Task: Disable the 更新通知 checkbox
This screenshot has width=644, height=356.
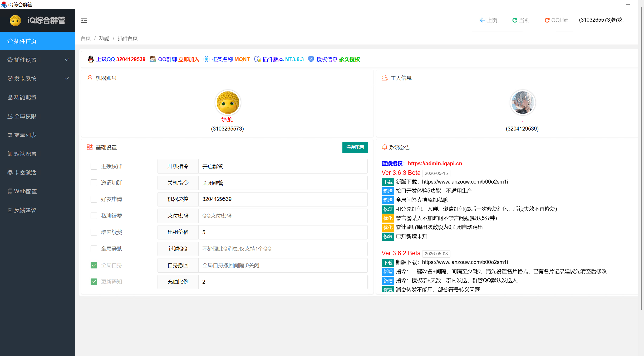Action: (x=94, y=282)
